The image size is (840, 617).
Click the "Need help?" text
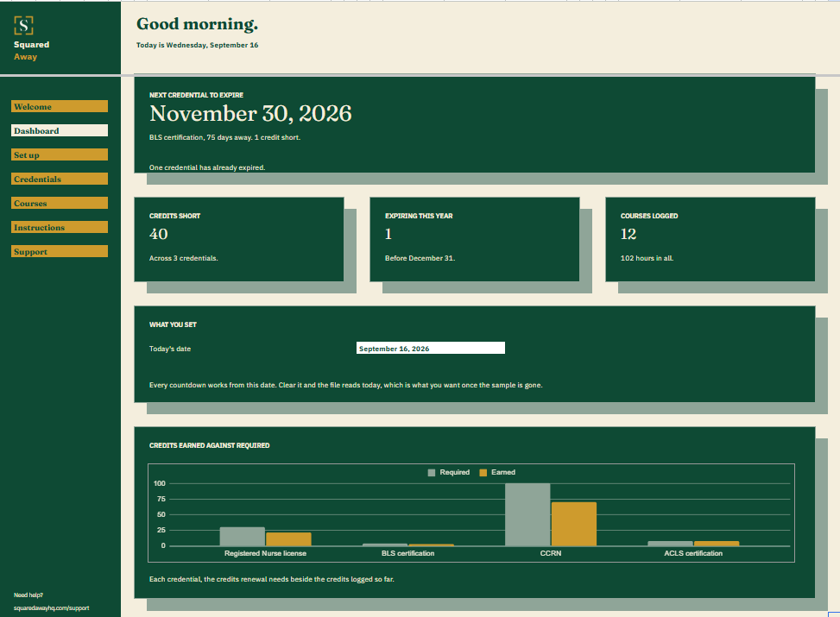[28, 595]
